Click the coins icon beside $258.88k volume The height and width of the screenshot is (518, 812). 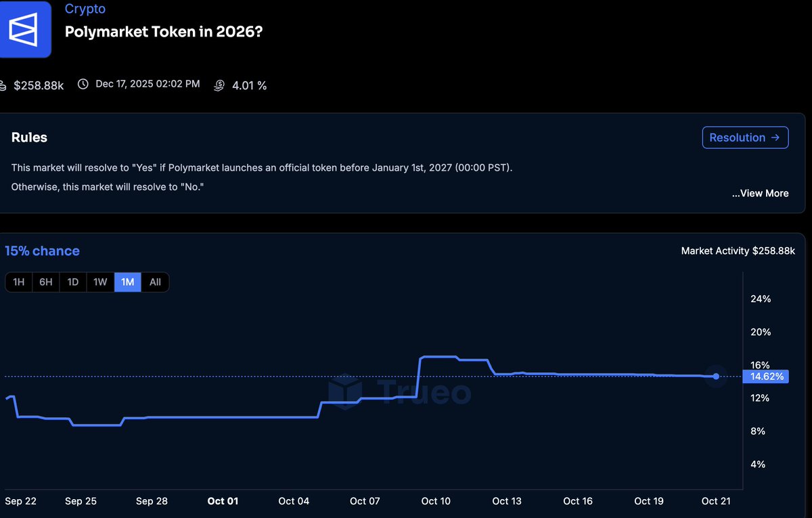click(2, 85)
